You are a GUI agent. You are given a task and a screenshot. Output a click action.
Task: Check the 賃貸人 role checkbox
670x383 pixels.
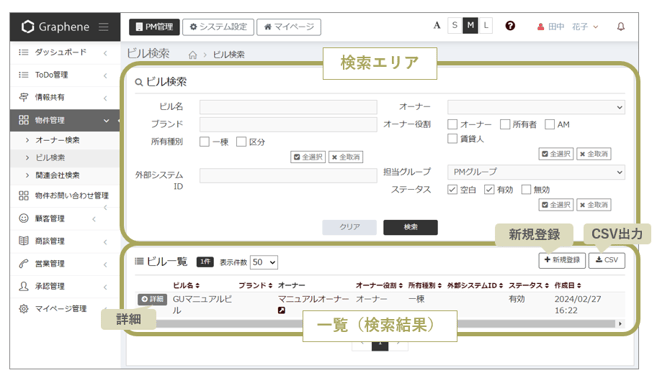452,138
